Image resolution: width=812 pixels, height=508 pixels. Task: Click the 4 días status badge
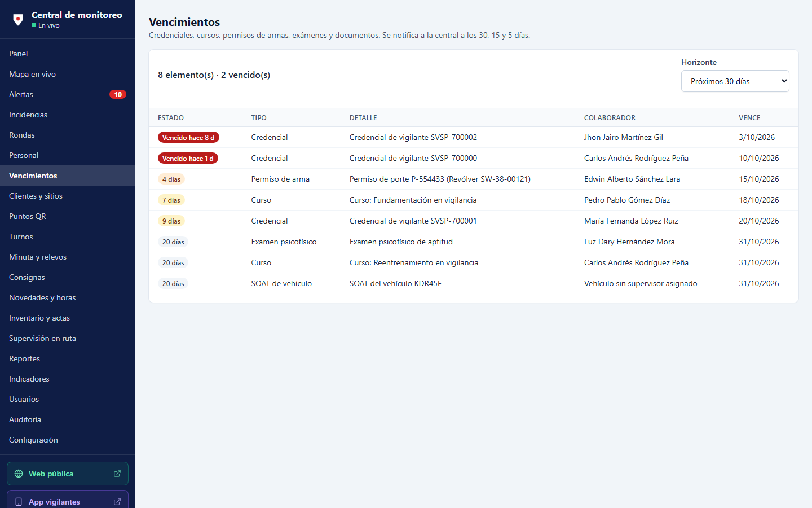[171, 179]
